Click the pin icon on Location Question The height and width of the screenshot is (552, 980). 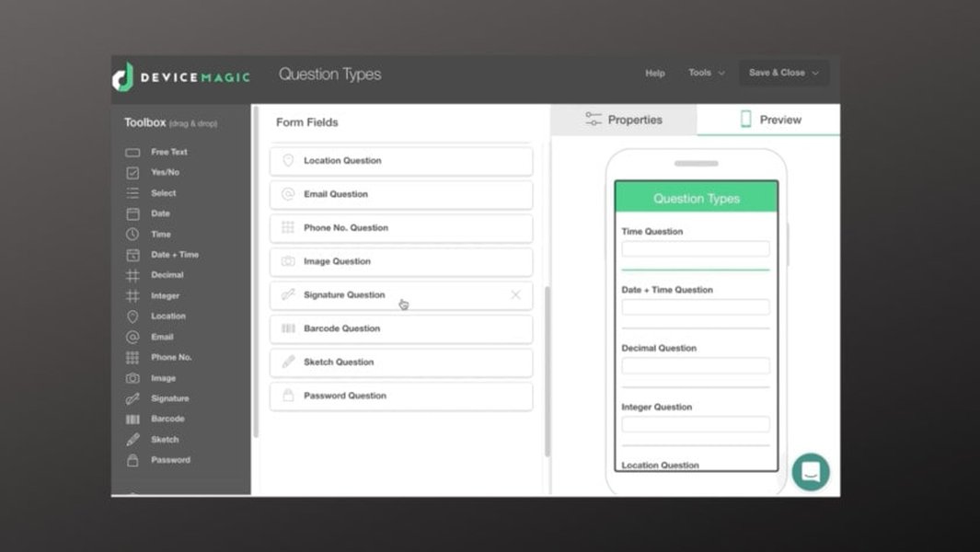point(288,161)
